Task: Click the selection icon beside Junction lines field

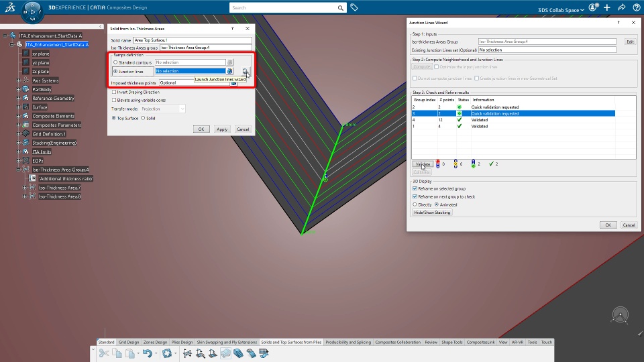Action: (x=229, y=71)
